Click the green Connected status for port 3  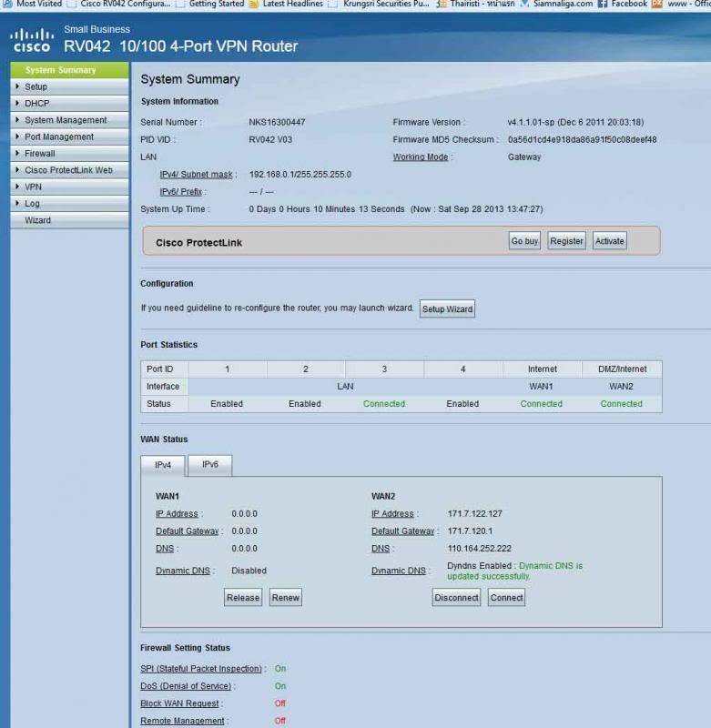[x=384, y=403]
